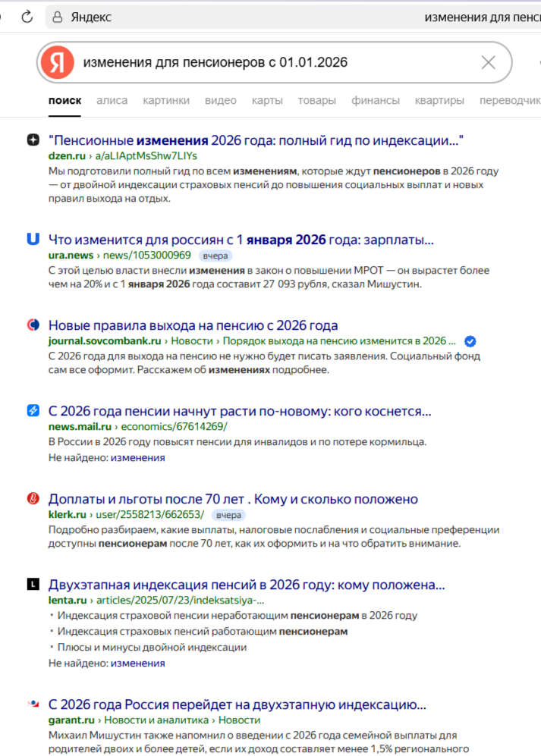Click the news.mail.ru favicon icon
The width and height of the screenshot is (541, 756).
click(33, 411)
